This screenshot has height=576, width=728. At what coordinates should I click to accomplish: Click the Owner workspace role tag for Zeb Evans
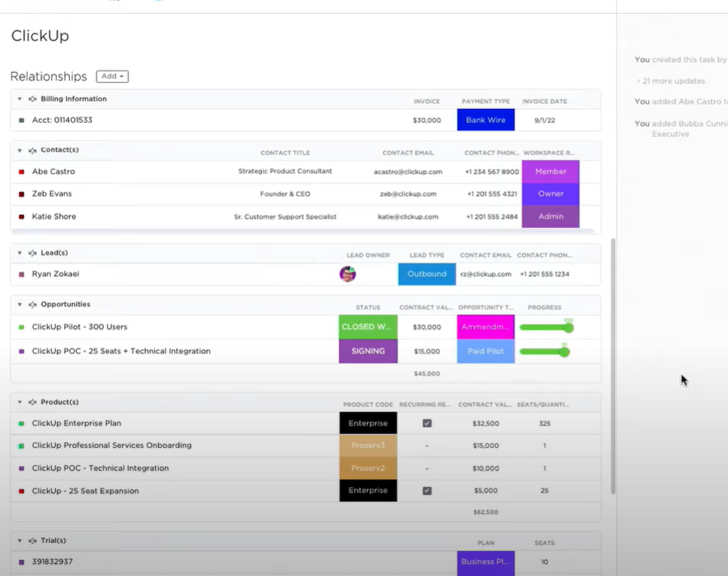551,194
